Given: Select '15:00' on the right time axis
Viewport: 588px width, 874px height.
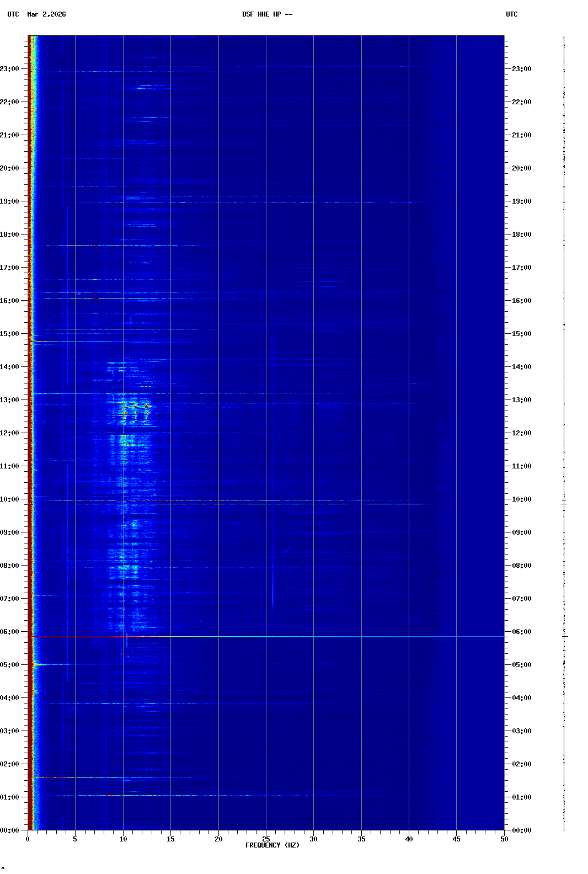Looking at the screenshot, I should tap(522, 334).
